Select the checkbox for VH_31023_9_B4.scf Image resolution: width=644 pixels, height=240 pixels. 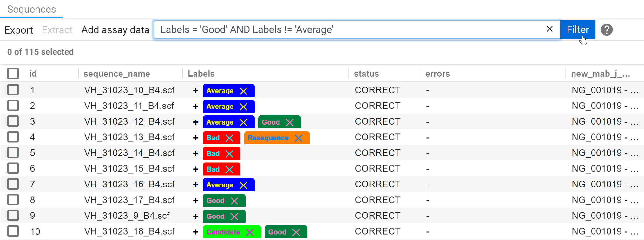point(13,215)
